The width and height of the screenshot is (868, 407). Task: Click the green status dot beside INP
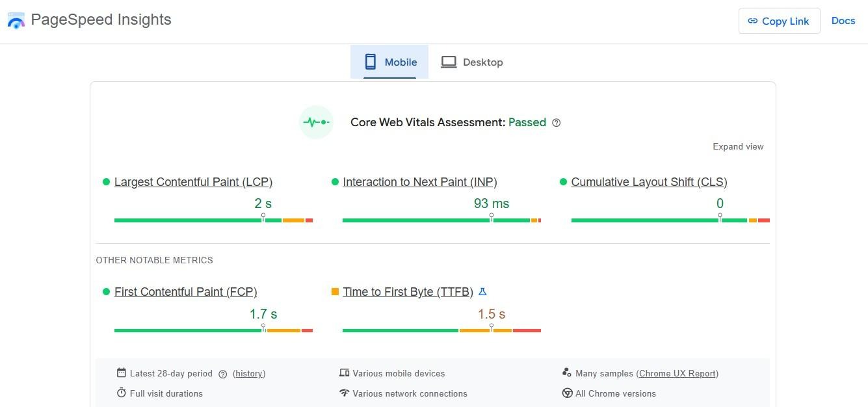(x=335, y=182)
